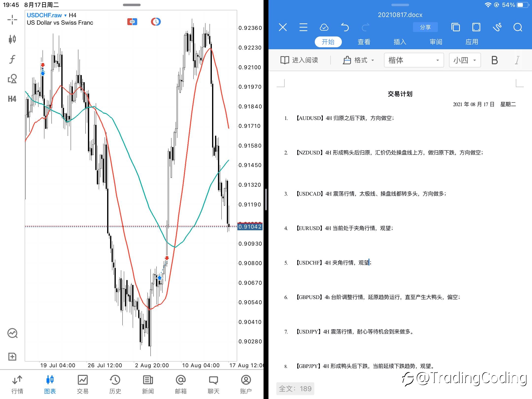Open the 楷体 font name dropdown

pos(414,60)
